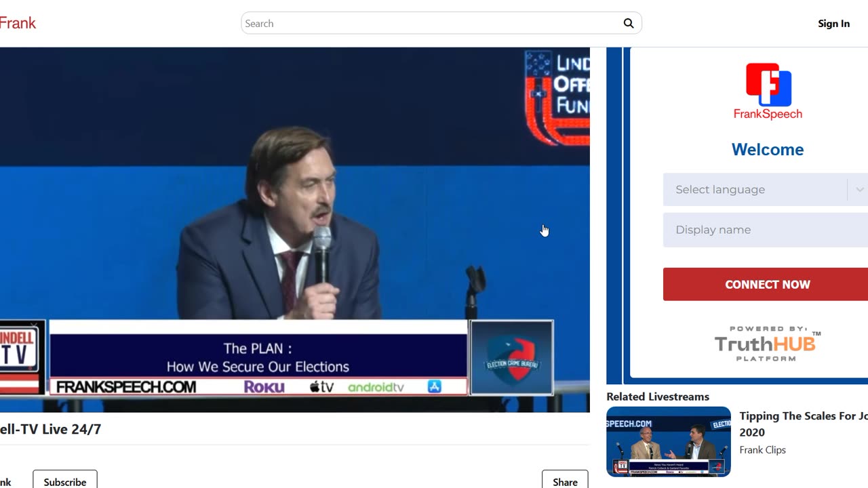
Task: Expand the Select language dropdown
Action: click(x=766, y=190)
